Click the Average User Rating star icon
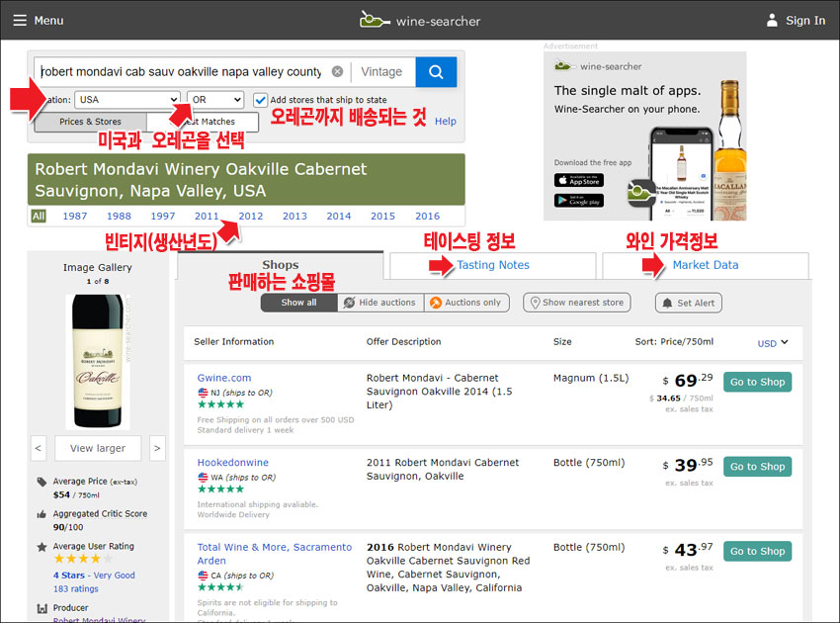The image size is (840, 623). click(42, 547)
